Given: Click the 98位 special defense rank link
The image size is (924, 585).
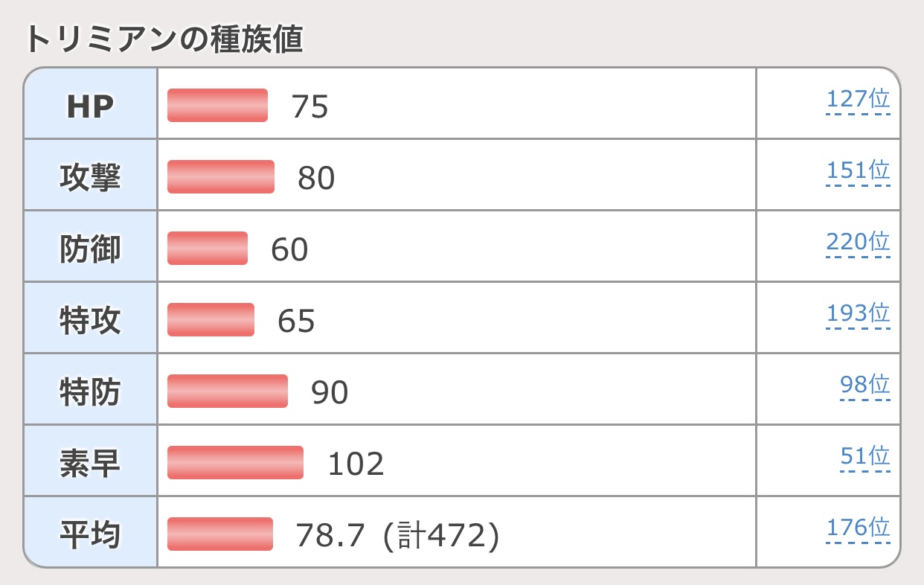Looking at the screenshot, I should tap(864, 386).
